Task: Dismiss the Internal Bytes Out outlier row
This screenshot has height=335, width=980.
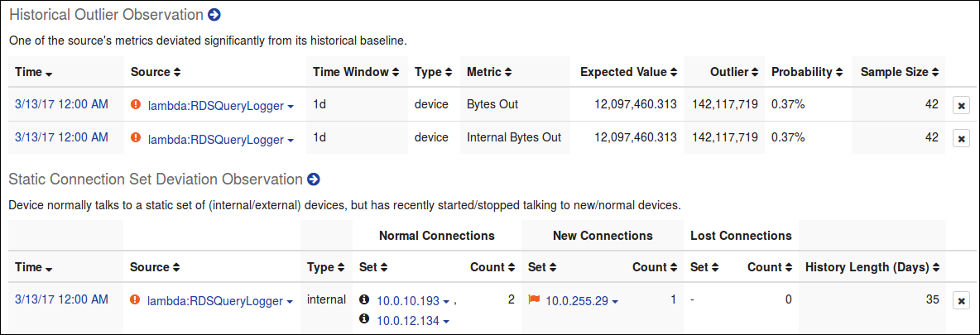Action: (x=961, y=139)
